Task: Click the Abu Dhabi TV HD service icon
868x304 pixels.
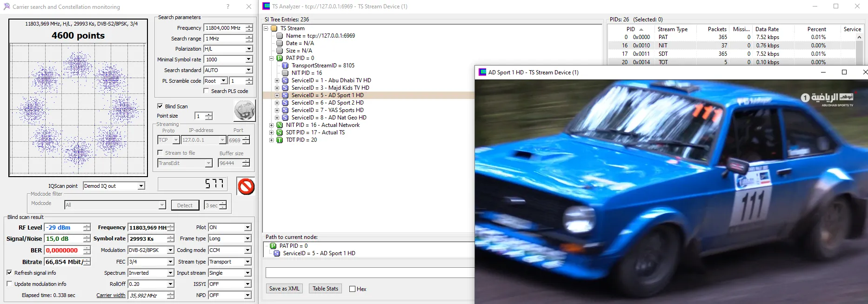Action: (x=285, y=80)
